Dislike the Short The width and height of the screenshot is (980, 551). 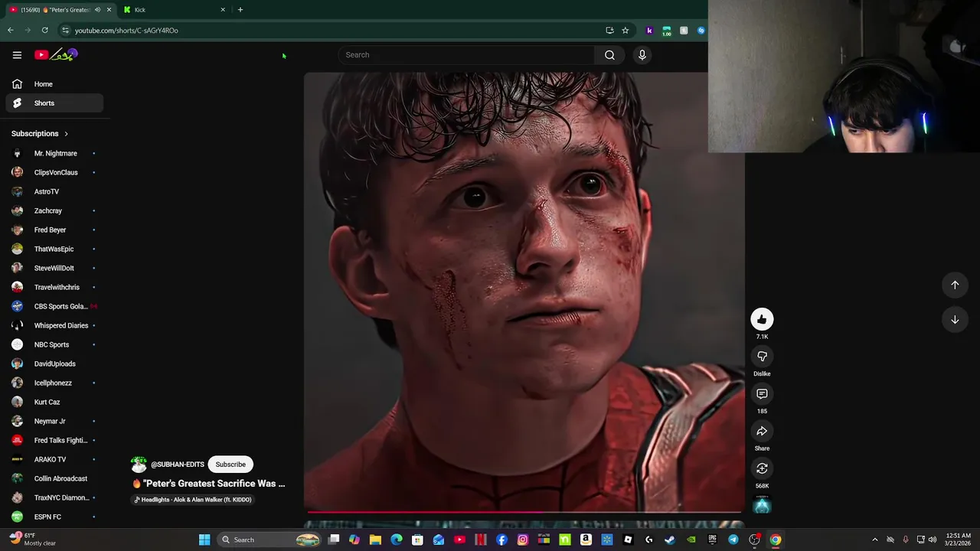[762, 357]
